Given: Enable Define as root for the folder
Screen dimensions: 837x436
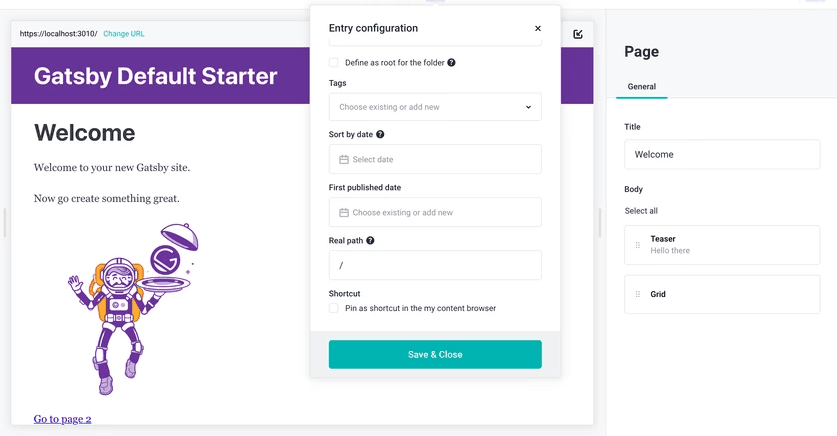Looking at the screenshot, I should (334, 62).
